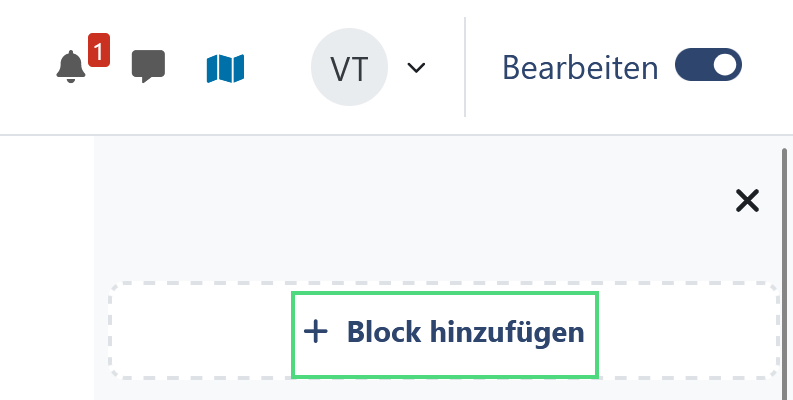Click the blue map icon
Viewport: 793px width, 400px height.
[226, 68]
